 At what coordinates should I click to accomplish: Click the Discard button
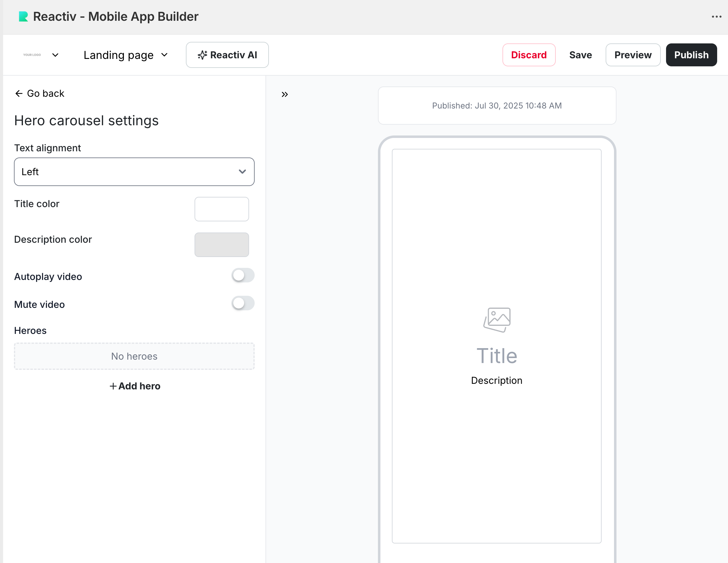point(529,55)
